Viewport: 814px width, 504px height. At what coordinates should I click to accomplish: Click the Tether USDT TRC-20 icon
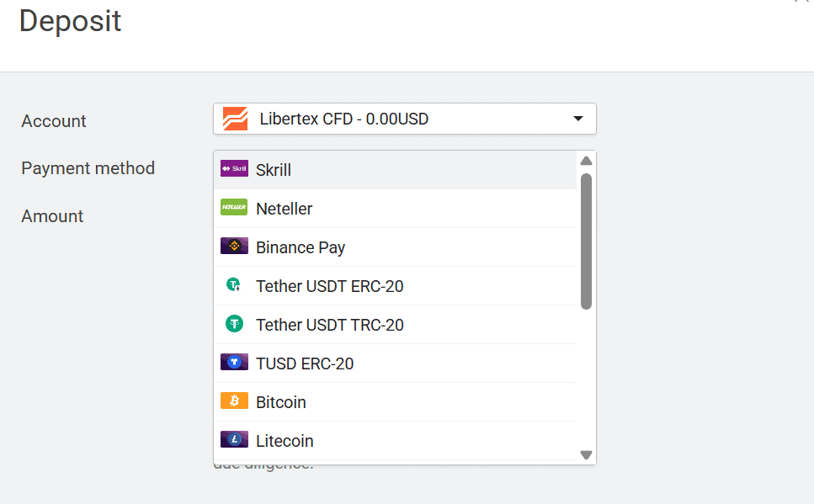point(233,324)
